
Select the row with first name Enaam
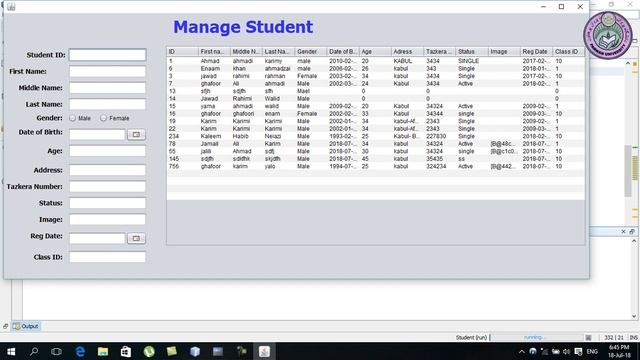[376, 69]
